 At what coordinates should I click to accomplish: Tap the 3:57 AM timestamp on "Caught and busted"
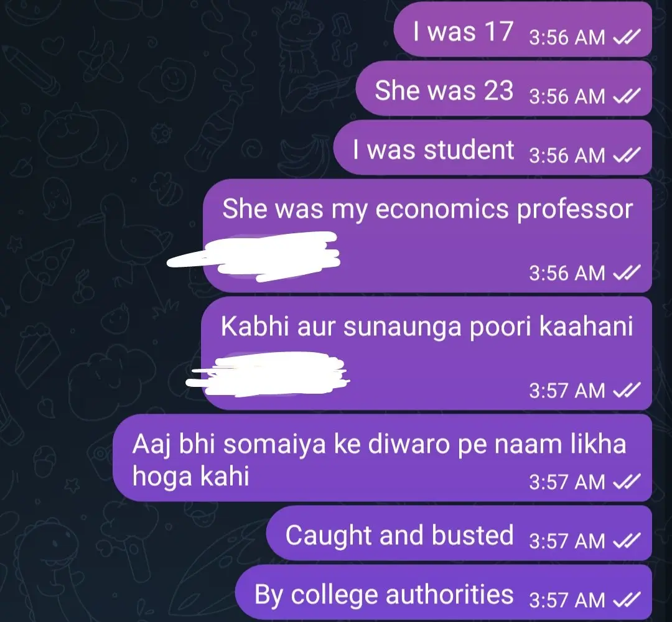567,541
